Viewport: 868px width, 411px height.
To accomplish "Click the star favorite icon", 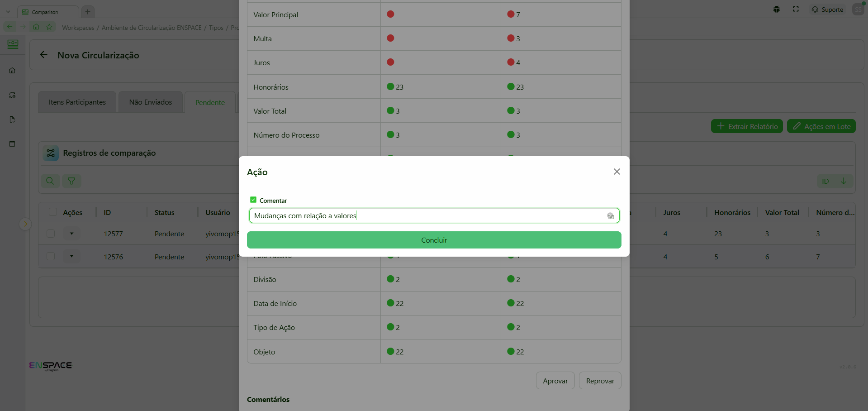I will point(49,27).
